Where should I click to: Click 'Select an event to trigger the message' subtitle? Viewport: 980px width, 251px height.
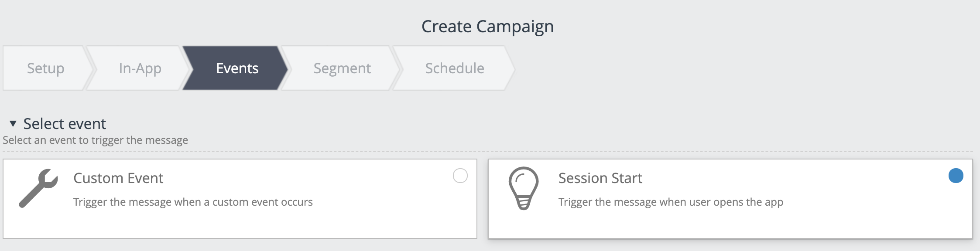click(x=95, y=140)
